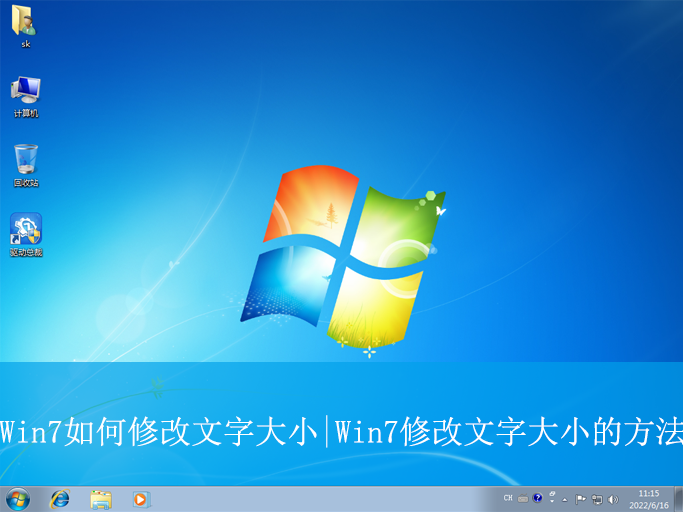This screenshot has height=512, width=683.
Task: Launch Internet Explorer from the taskbar
Action: tap(60, 498)
